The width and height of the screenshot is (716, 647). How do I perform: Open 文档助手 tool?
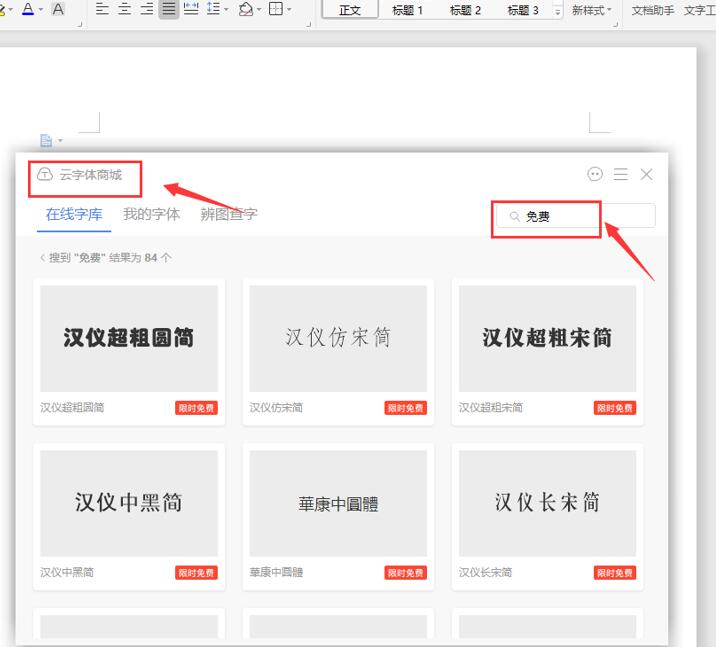[653, 10]
